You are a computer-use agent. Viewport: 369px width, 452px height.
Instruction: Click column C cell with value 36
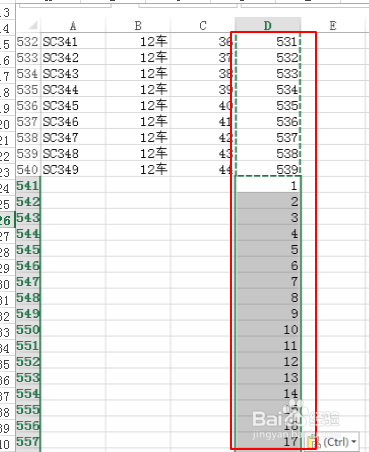pos(203,41)
